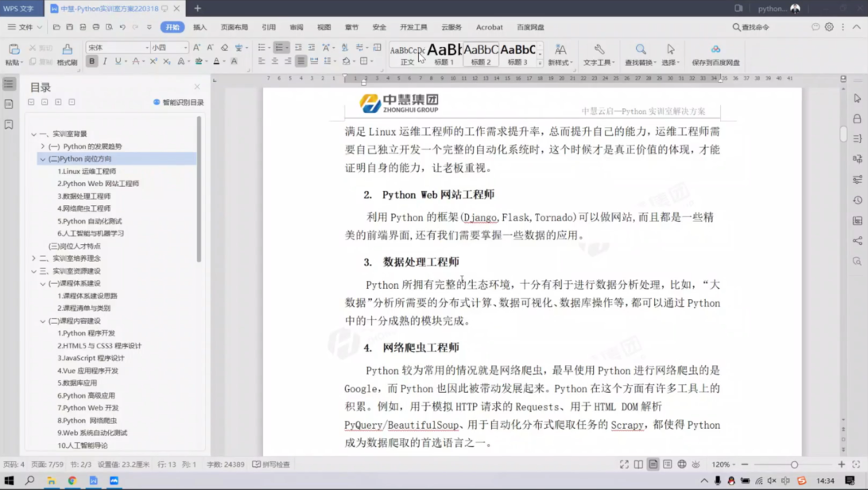Switch to the 页面布局 (Page Layout) tab
868x490 pixels.
pyautogui.click(x=234, y=26)
